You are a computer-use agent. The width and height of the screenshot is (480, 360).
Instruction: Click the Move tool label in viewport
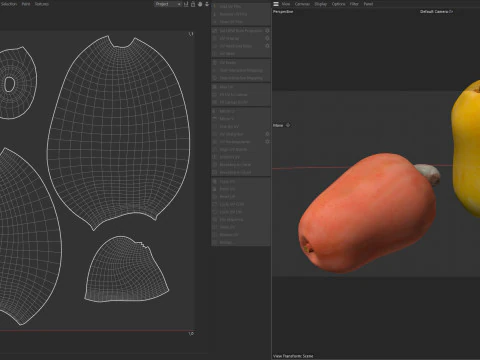[278, 125]
